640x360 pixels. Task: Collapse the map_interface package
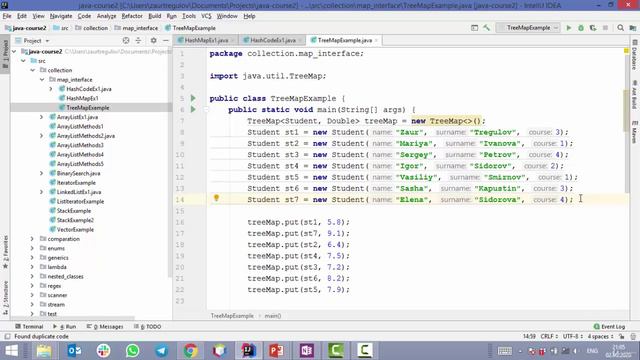42,80
